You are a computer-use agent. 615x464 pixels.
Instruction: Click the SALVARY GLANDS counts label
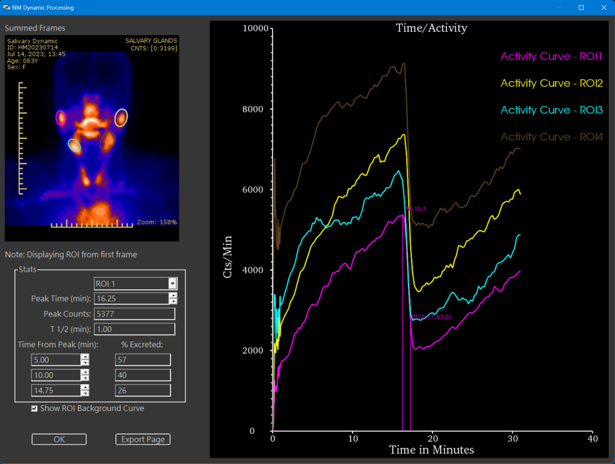point(151,44)
